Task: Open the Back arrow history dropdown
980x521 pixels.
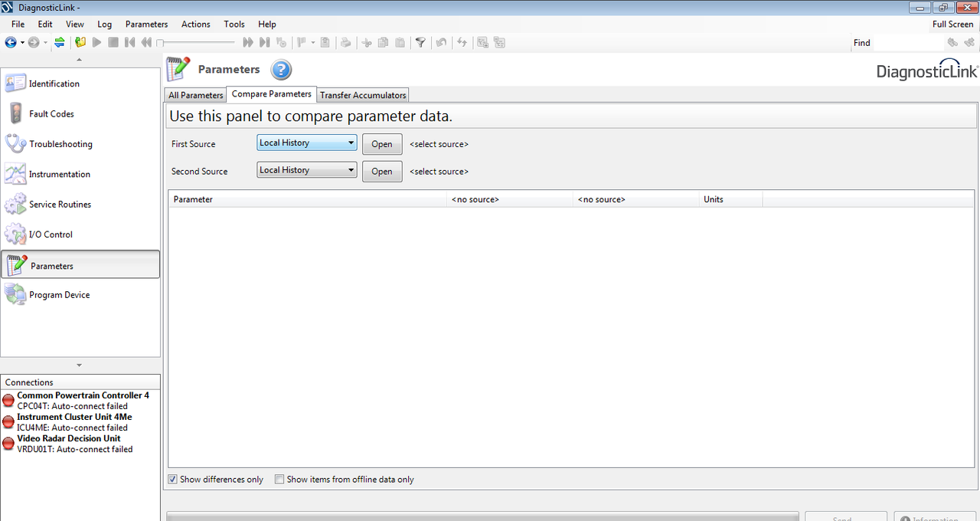Action: point(22,42)
